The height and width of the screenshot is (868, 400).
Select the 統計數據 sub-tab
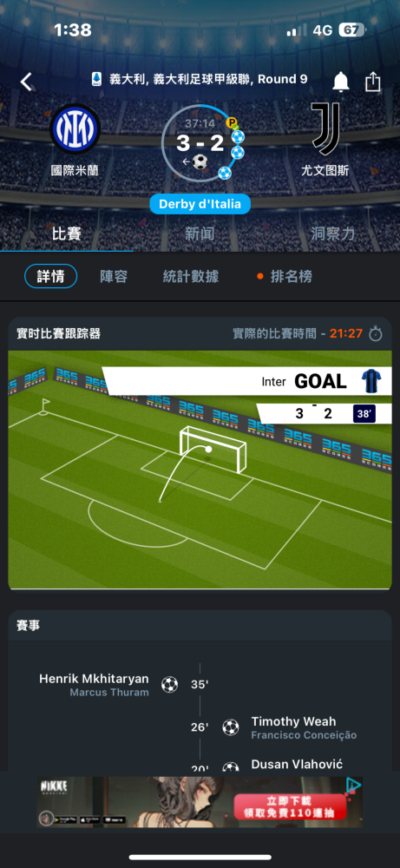(191, 276)
